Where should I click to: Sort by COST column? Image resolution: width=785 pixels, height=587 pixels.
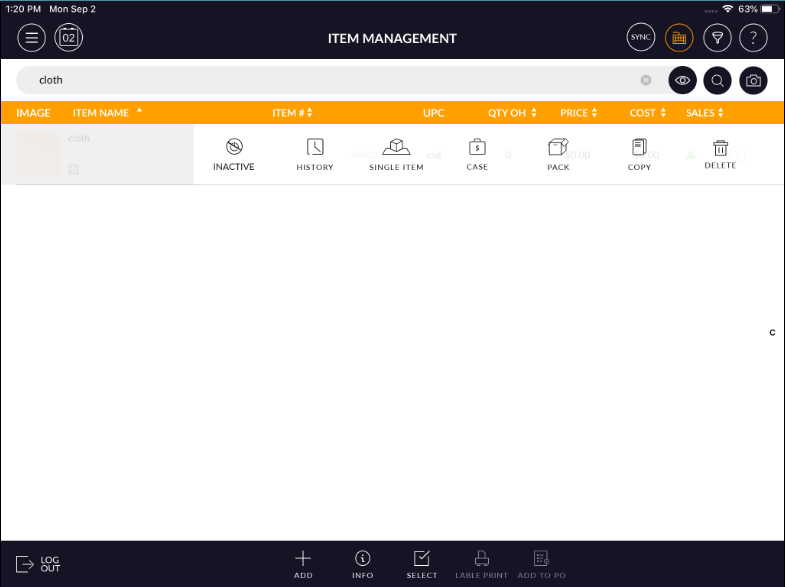pyautogui.click(x=647, y=113)
